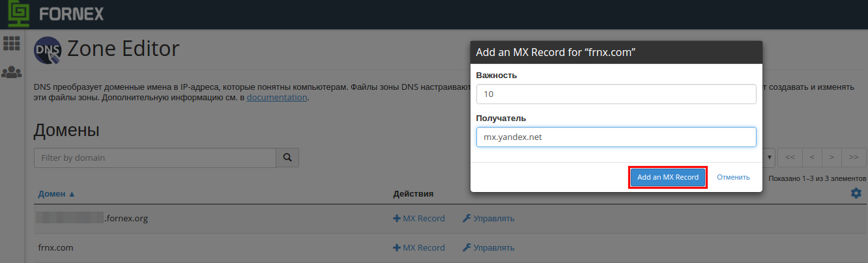Click the FORNEX brand name text
The image size is (868, 263).
(x=71, y=14)
